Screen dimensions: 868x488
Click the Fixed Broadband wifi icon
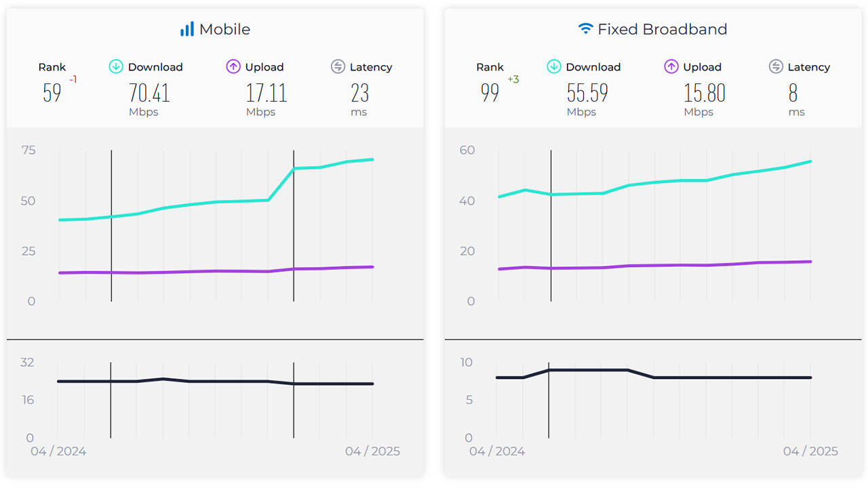click(x=585, y=29)
